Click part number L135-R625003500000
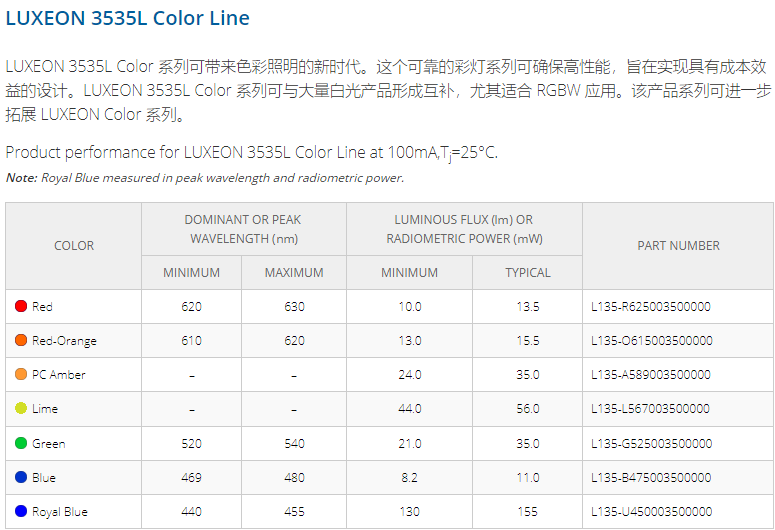Screen dimensions: 775x530 coord(650,307)
